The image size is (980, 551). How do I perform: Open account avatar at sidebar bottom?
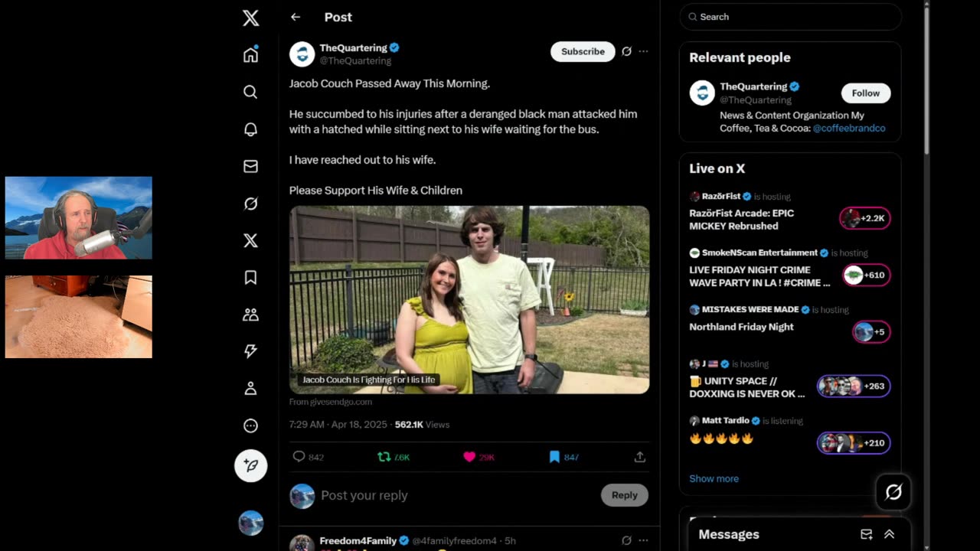pos(250,523)
